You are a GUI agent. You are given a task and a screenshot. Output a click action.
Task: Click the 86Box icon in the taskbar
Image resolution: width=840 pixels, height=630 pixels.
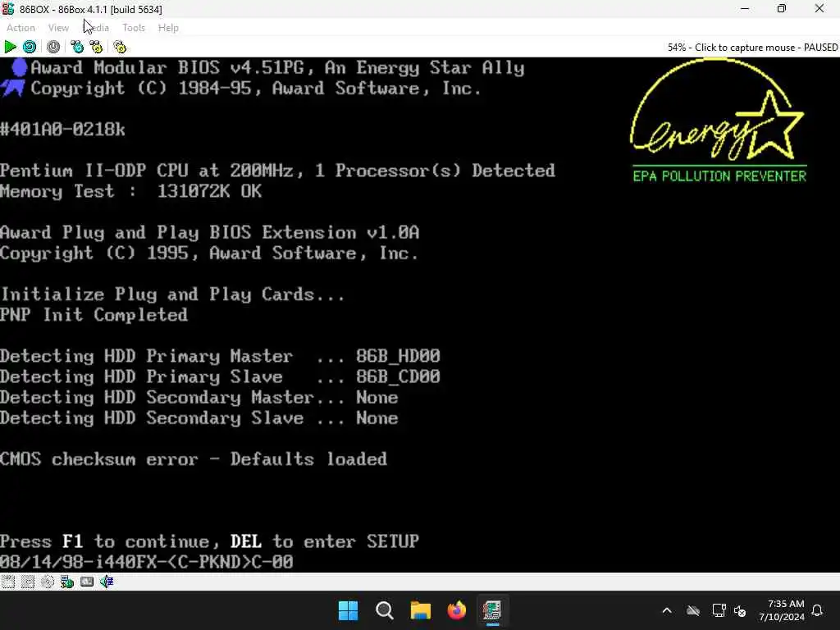point(492,610)
